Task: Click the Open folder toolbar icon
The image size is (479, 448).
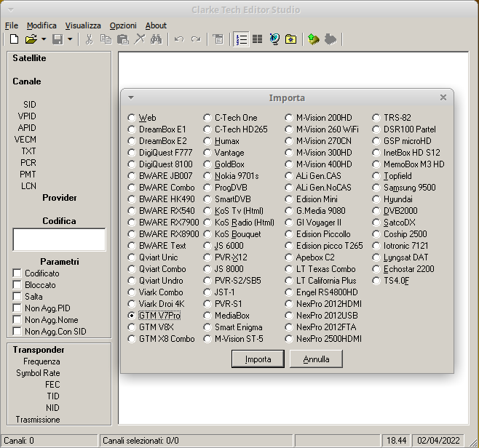Action: 31,39
